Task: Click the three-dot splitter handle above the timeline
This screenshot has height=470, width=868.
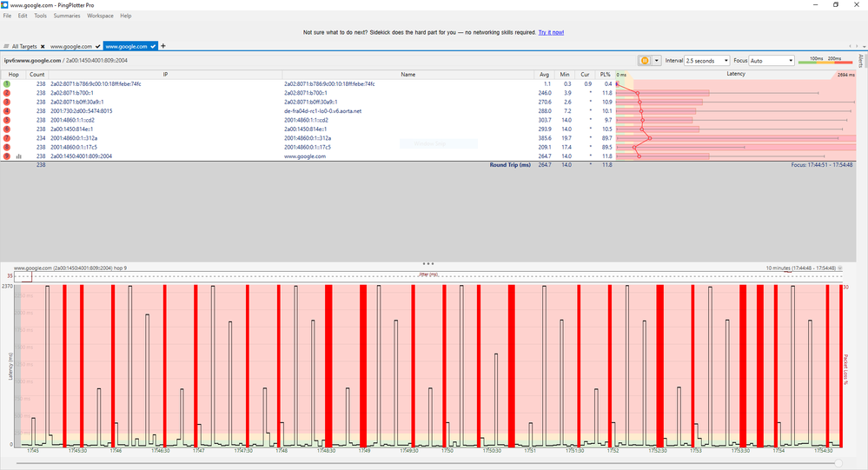Action: coord(427,263)
